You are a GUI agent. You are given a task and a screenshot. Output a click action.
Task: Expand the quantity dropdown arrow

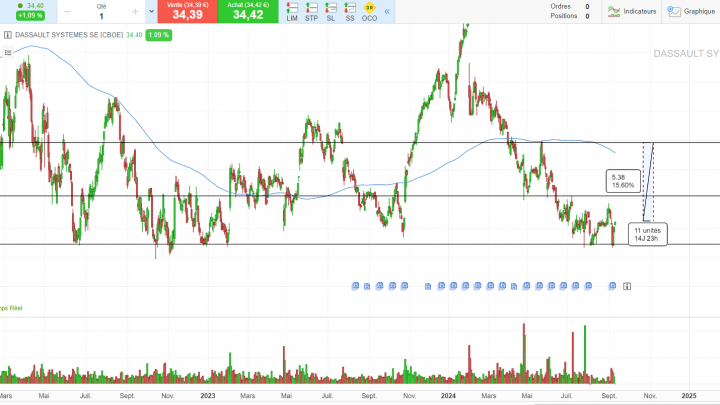151,12
